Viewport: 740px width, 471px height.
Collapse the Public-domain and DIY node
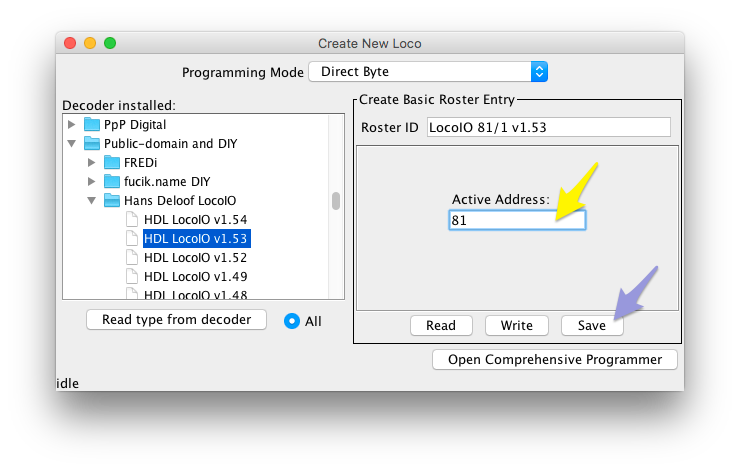click(71, 144)
